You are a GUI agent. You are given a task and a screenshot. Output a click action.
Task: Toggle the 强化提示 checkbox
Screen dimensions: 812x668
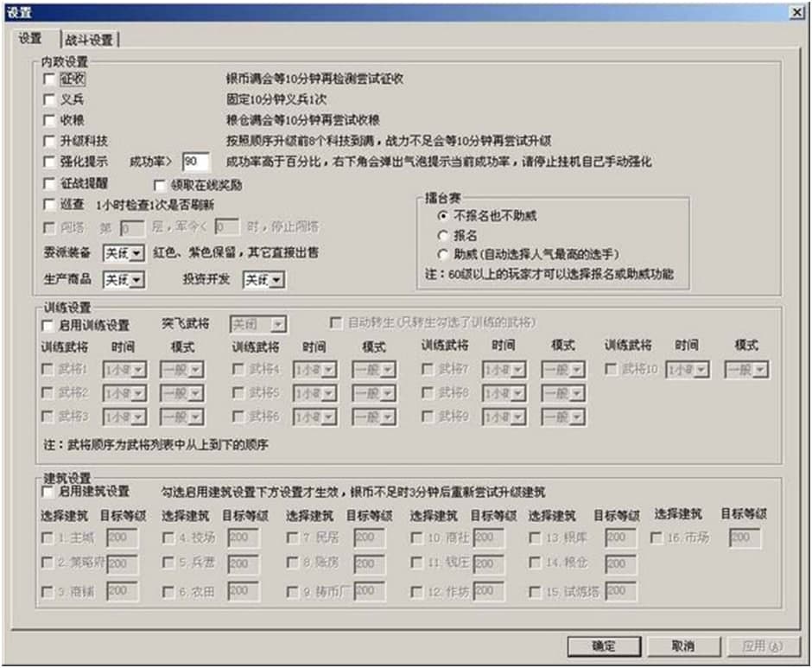tap(49, 162)
